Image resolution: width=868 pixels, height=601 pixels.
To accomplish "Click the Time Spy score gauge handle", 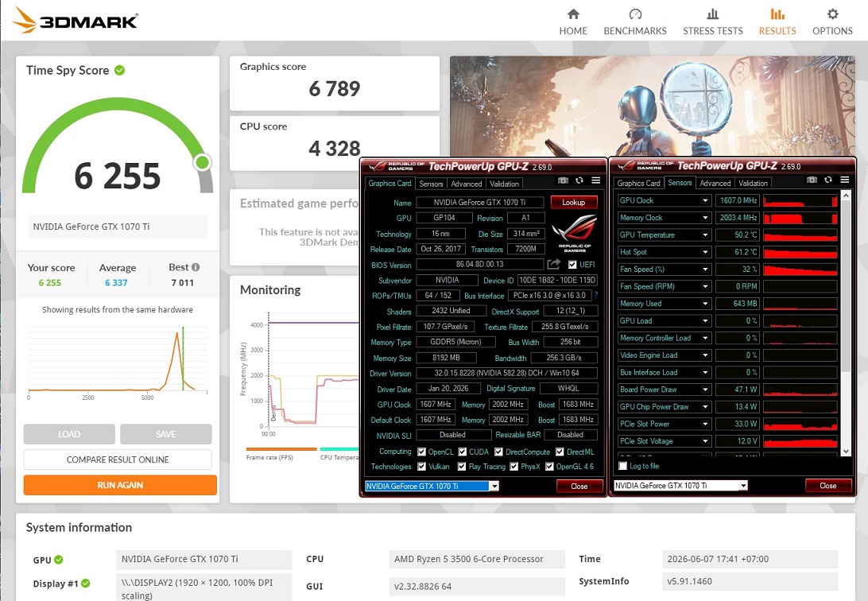I will [x=202, y=162].
